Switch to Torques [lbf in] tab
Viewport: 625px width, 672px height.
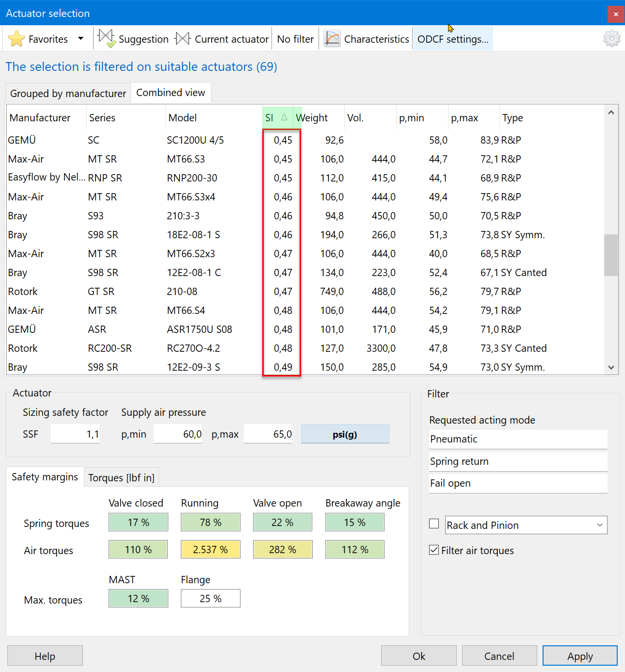[x=121, y=478]
